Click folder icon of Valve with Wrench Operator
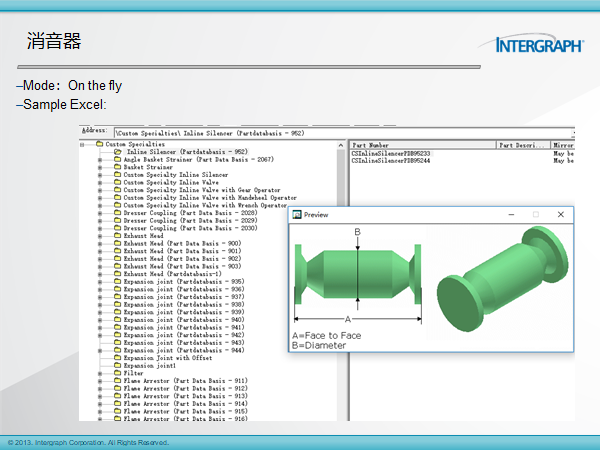600x450 pixels. (117, 205)
